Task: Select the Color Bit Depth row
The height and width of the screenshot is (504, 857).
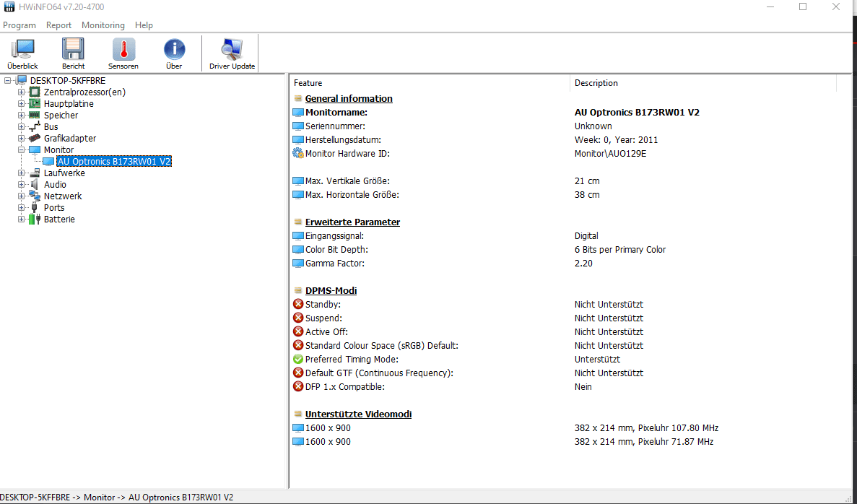Action: (563, 250)
